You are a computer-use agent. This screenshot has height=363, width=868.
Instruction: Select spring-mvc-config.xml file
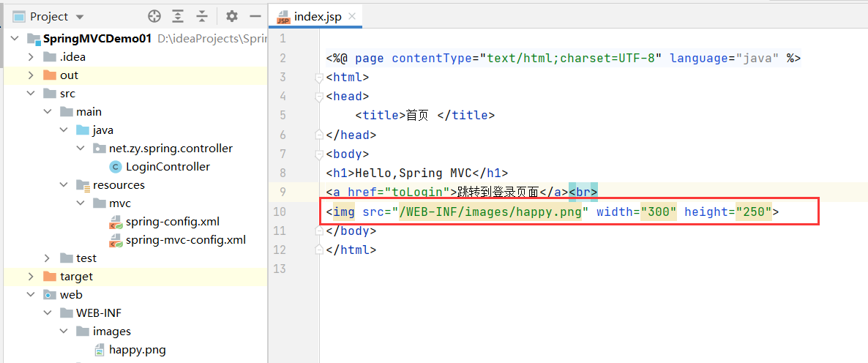185,239
